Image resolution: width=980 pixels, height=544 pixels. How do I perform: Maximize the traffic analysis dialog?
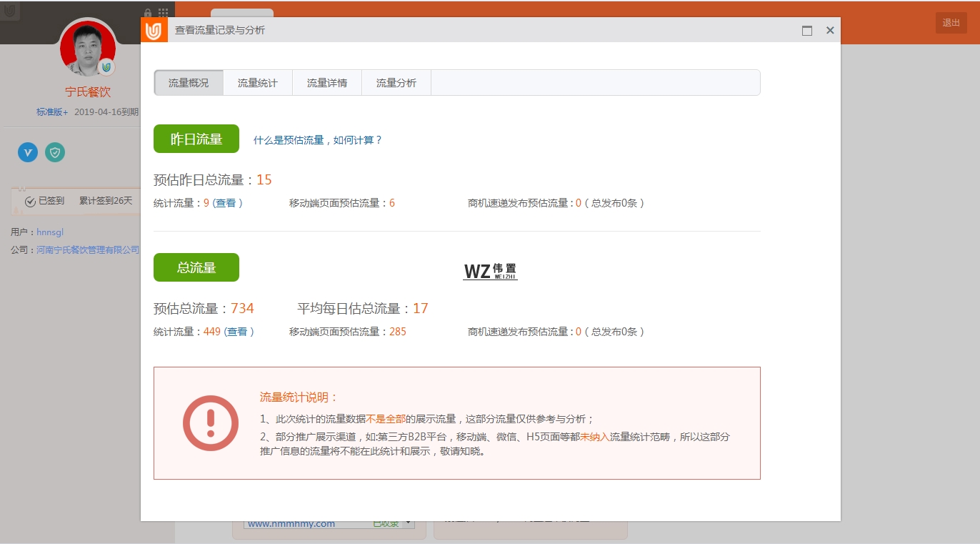pos(807,31)
